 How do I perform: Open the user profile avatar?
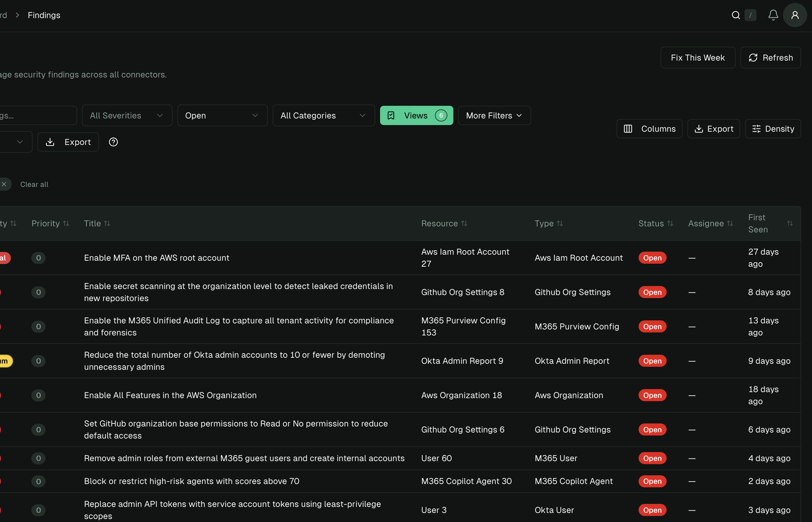[795, 15]
